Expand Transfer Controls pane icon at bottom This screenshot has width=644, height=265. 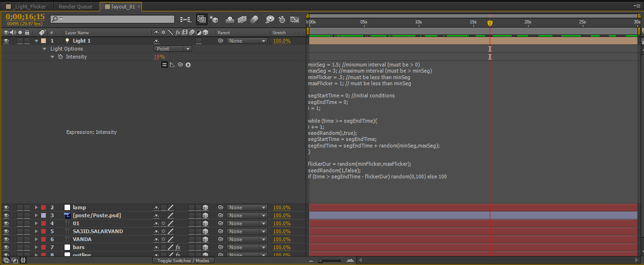[x=14, y=260]
